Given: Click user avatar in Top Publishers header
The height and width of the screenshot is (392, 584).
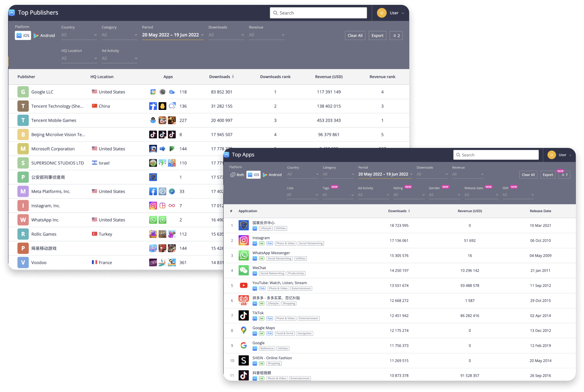Looking at the screenshot, I should tap(381, 13).
